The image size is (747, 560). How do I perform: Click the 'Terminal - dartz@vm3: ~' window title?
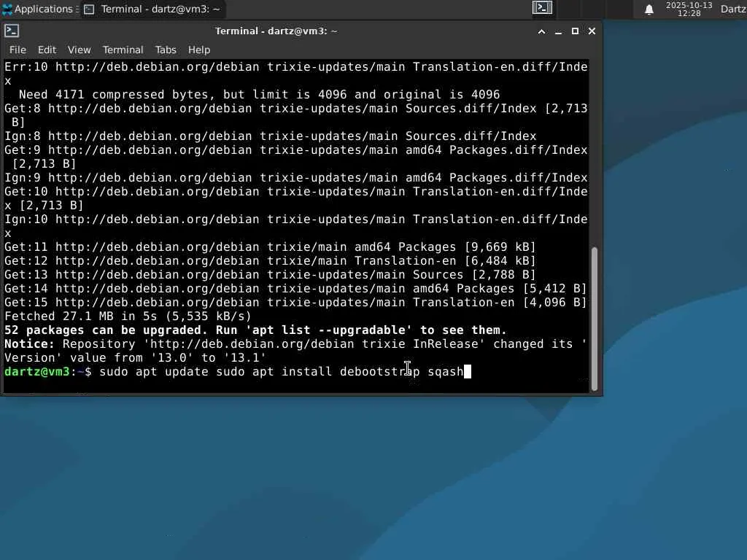pos(276,31)
